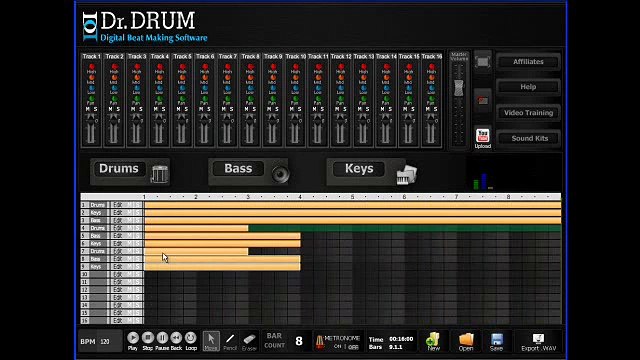This screenshot has width=640, height=360.
Task: Open the Help button
Action: [x=528, y=87]
